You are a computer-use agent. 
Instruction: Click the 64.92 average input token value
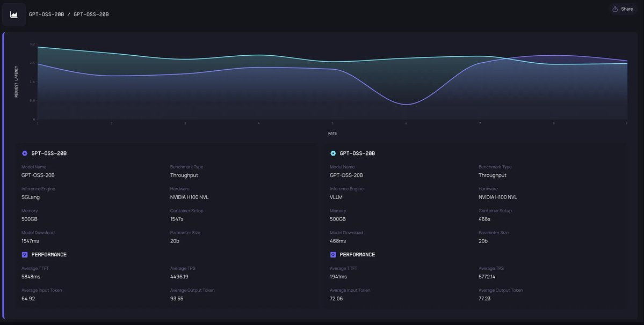click(x=28, y=298)
